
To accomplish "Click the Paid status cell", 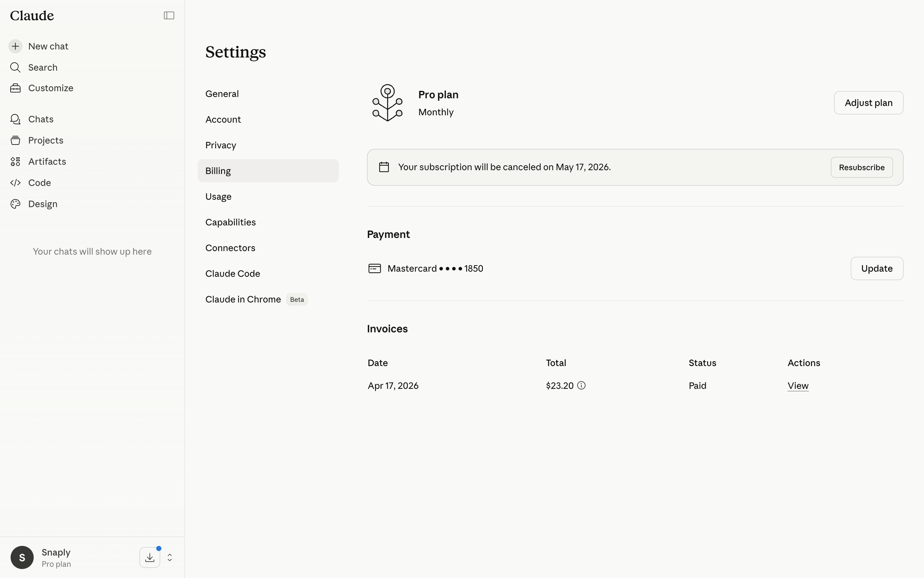I will tap(697, 386).
